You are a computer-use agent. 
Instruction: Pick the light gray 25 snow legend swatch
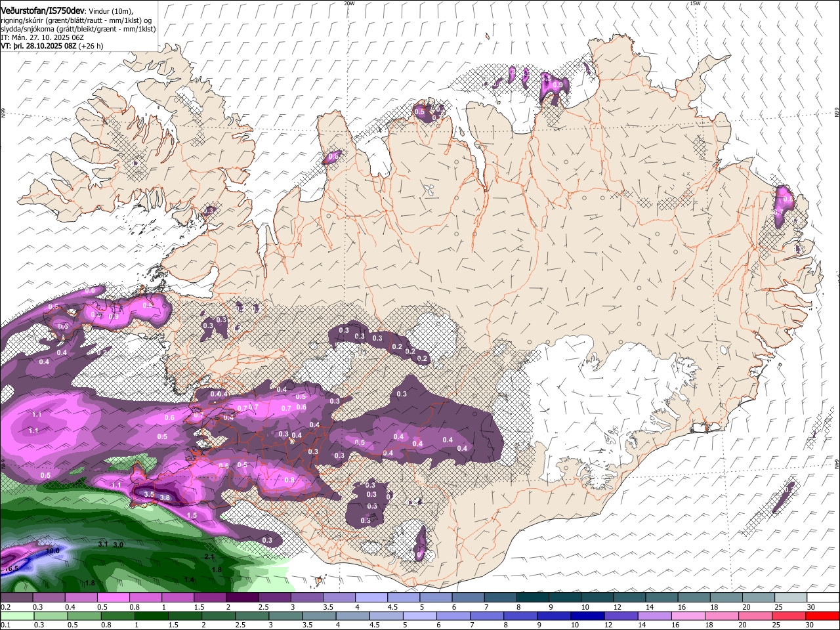[791, 597]
